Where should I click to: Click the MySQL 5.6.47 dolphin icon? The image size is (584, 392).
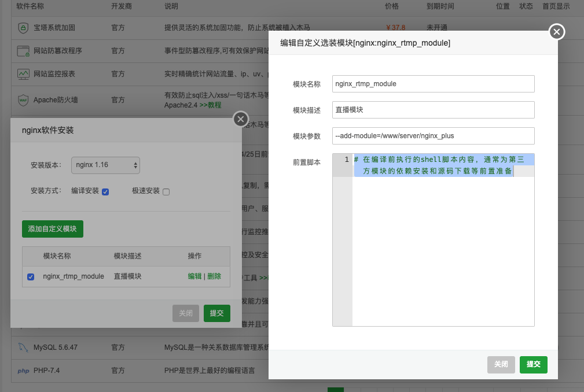pos(23,347)
